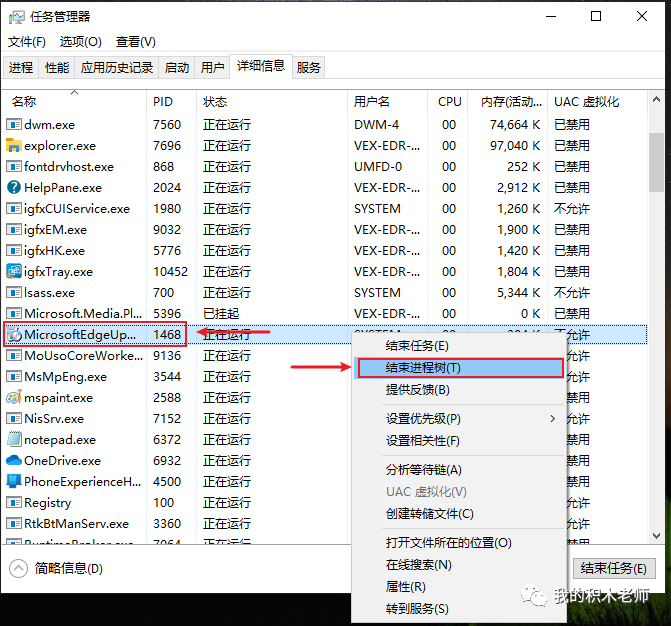Screen dimensions: 671x626
Task: Click the fontdrvhost.exe process icon
Action: tap(14, 166)
